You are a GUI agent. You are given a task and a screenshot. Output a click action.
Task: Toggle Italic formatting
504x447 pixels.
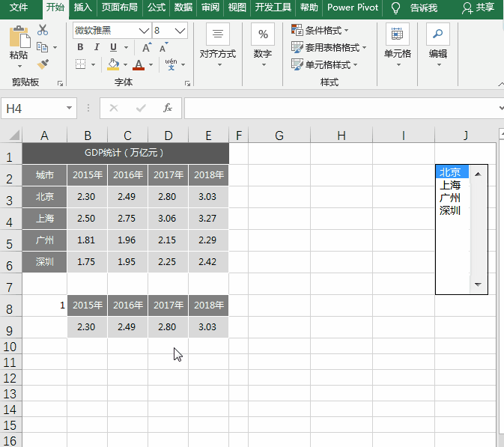[x=97, y=47]
